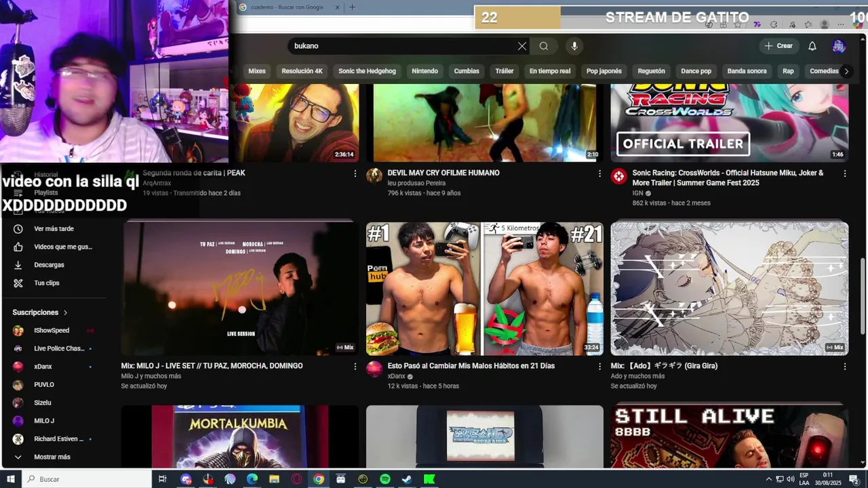
Task: Select the Dance pop chip
Action: (696, 71)
